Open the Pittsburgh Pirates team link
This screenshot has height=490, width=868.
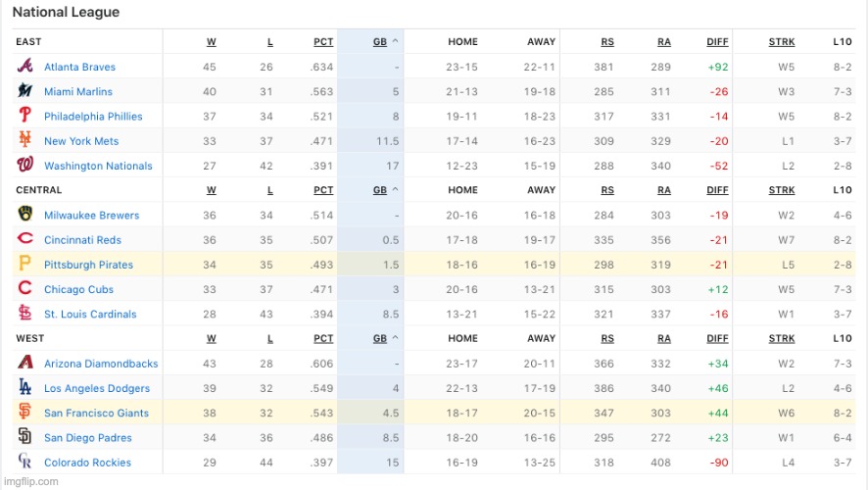(88, 265)
